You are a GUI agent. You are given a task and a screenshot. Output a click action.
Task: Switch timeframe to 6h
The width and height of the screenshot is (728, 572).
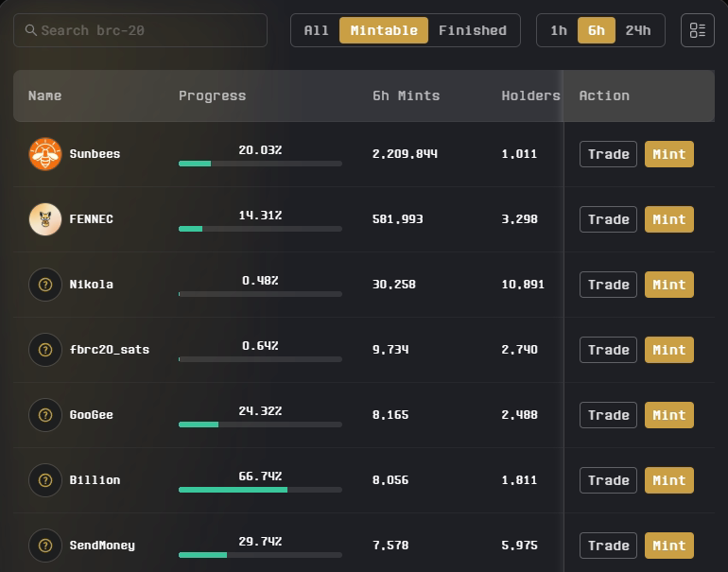pyautogui.click(x=597, y=30)
